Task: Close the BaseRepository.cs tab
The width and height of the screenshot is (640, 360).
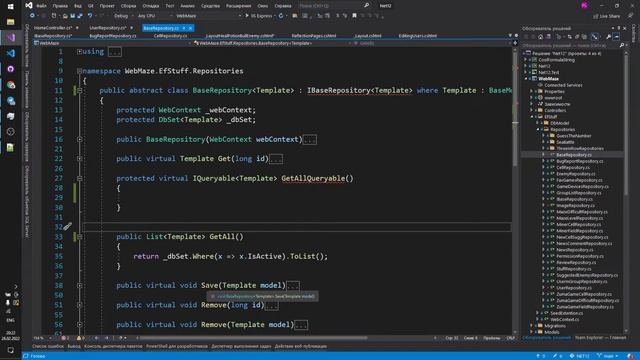Action: coord(190,28)
